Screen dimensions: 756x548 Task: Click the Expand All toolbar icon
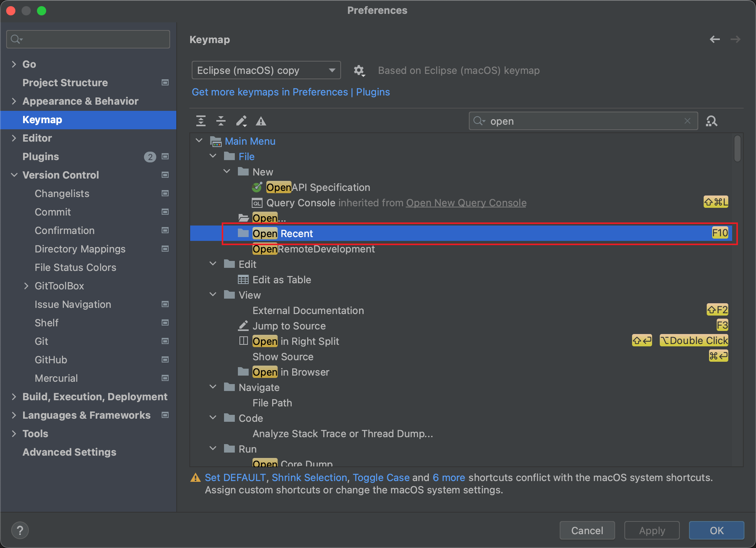coord(201,121)
